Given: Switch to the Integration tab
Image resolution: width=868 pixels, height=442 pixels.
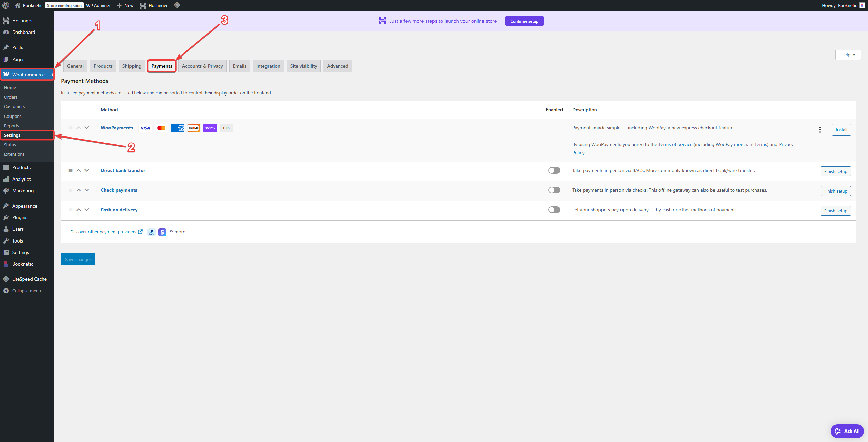Looking at the screenshot, I should tap(268, 66).
